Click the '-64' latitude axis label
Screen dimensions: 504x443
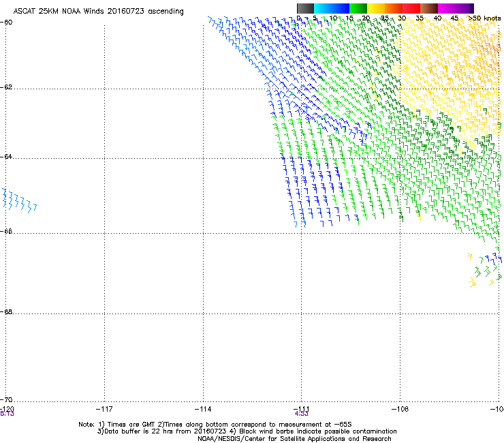click(6, 157)
